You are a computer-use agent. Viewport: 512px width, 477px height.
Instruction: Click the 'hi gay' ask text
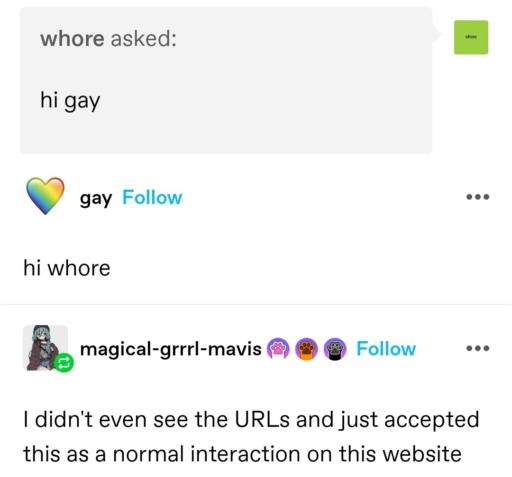point(70,101)
